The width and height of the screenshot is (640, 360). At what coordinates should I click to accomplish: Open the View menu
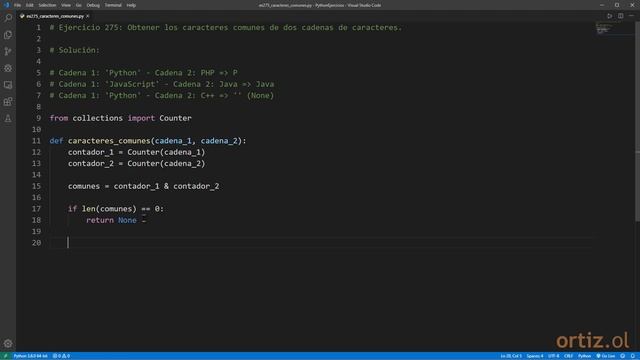point(66,5)
